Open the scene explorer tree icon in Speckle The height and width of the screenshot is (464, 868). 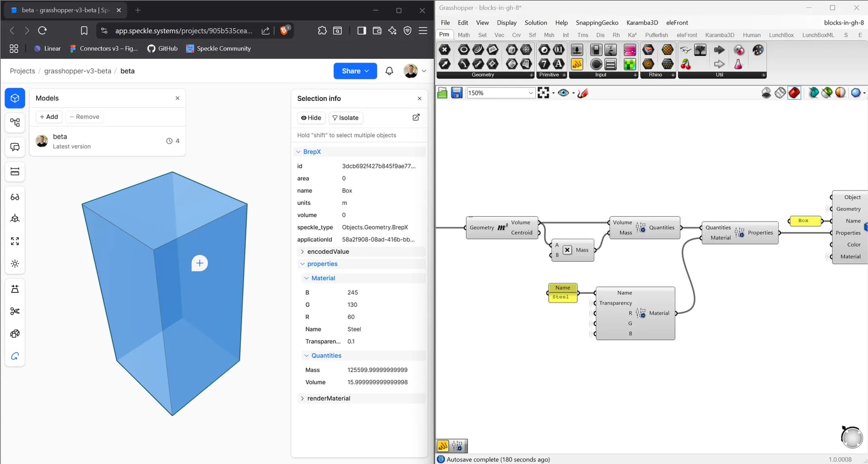point(15,123)
